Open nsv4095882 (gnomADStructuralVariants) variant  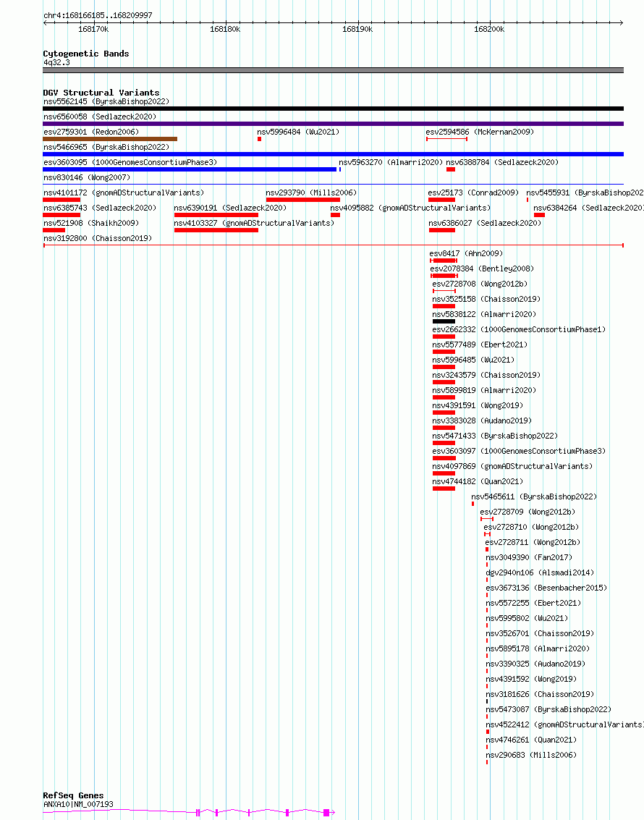click(410, 208)
